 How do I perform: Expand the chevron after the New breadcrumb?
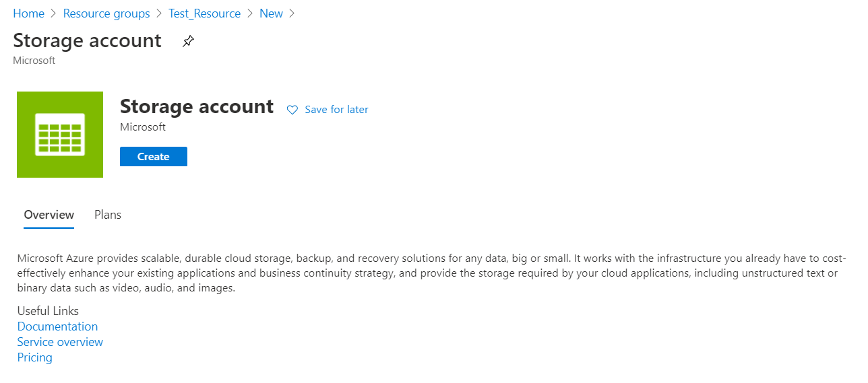pos(292,13)
